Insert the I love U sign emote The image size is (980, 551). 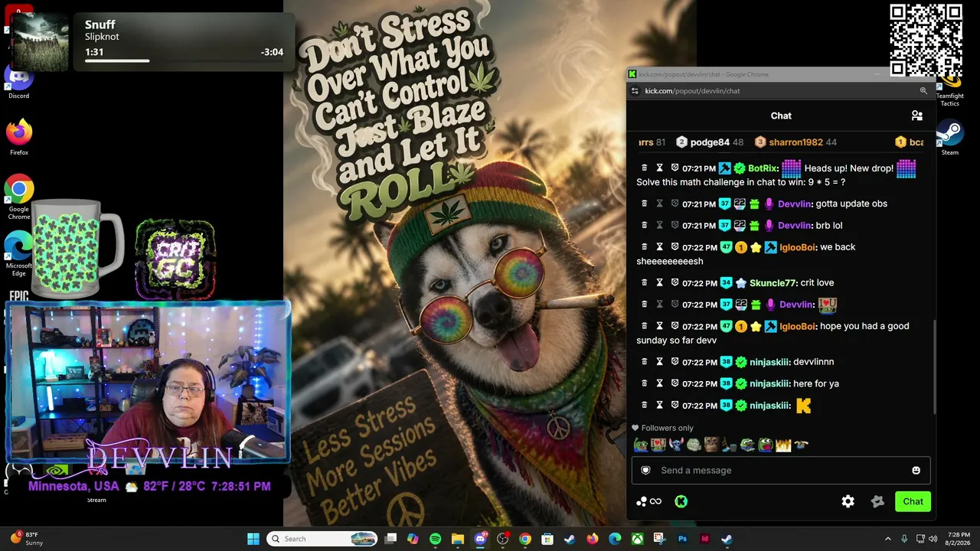pyautogui.click(x=658, y=445)
